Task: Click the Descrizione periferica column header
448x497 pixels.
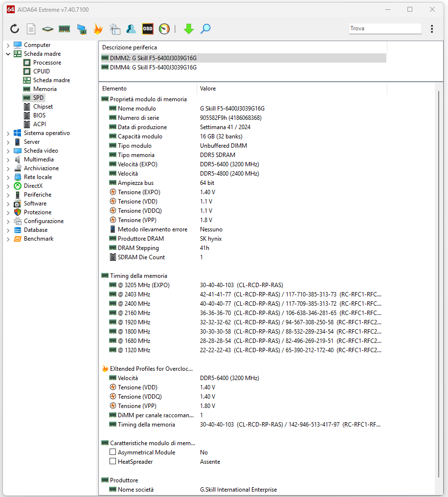Action: (x=243, y=47)
